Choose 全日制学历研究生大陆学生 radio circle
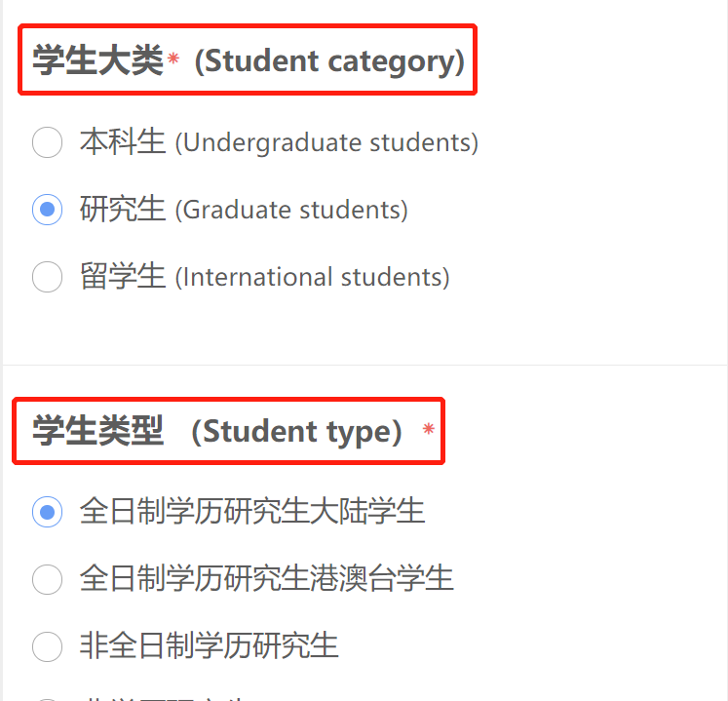The height and width of the screenshot is (701, 728). (47, 511)
